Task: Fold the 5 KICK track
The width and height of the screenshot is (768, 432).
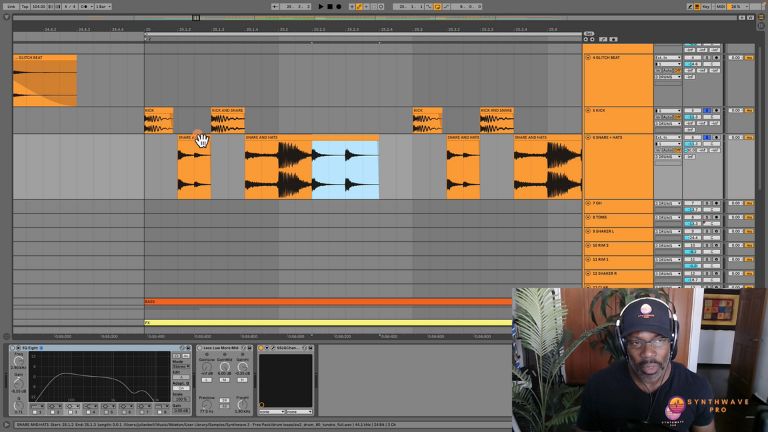Action: click(588, 110)
